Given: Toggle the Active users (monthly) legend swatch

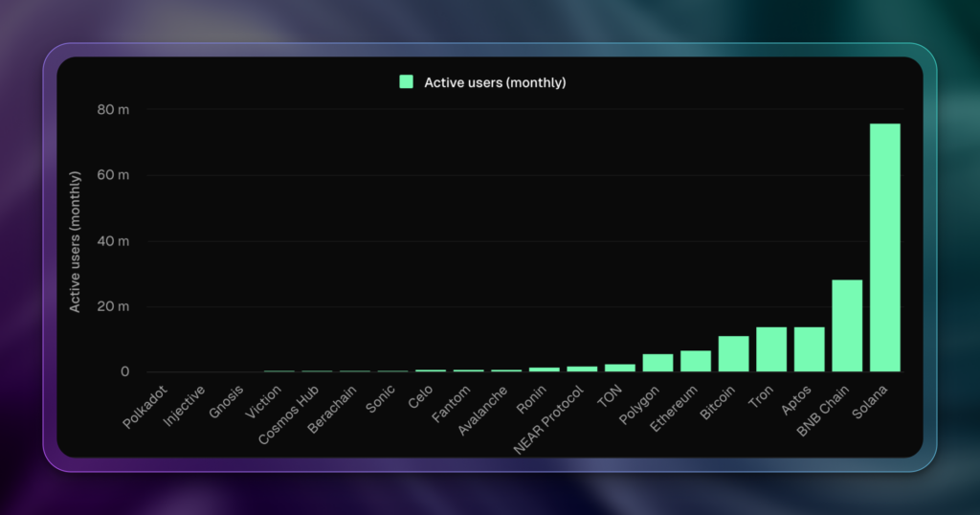Looking at the screenshot, I should click(406, 82).
